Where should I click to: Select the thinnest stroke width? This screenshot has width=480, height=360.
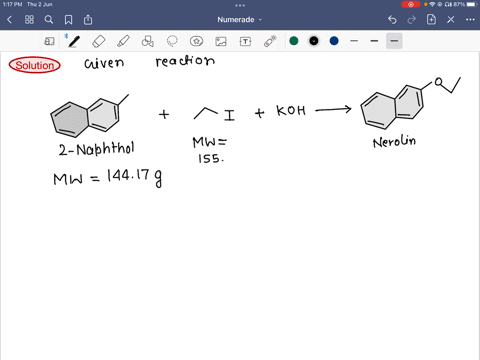tap(354, 41)
